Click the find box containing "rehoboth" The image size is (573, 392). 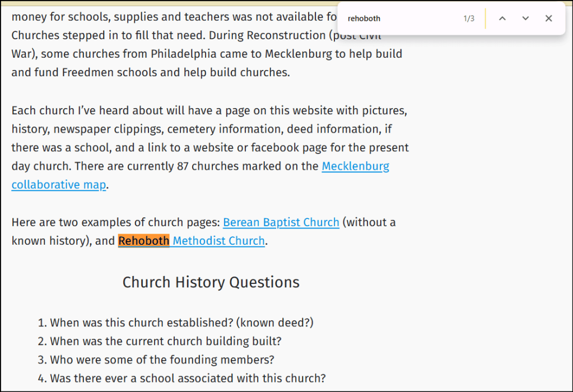tap(400, 18)
